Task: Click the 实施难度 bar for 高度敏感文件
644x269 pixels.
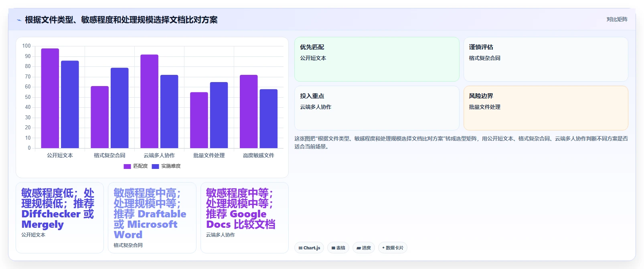Action: [269, 118]
